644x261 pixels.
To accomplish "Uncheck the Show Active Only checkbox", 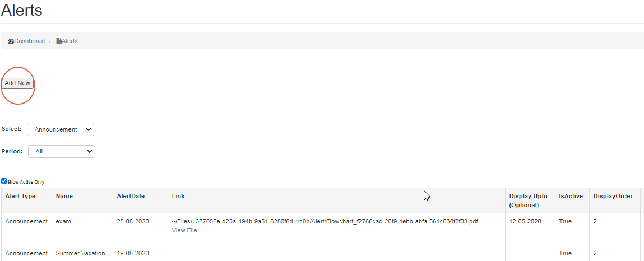I will 4,181.
